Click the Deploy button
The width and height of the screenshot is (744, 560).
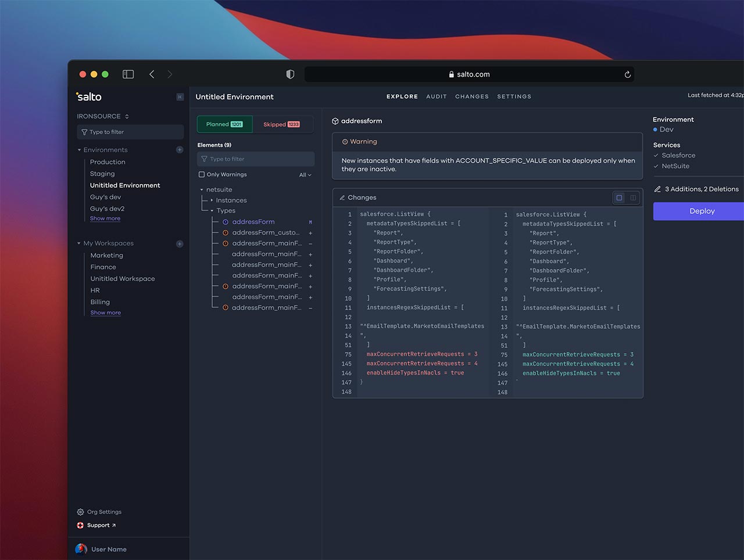(702, 211)
